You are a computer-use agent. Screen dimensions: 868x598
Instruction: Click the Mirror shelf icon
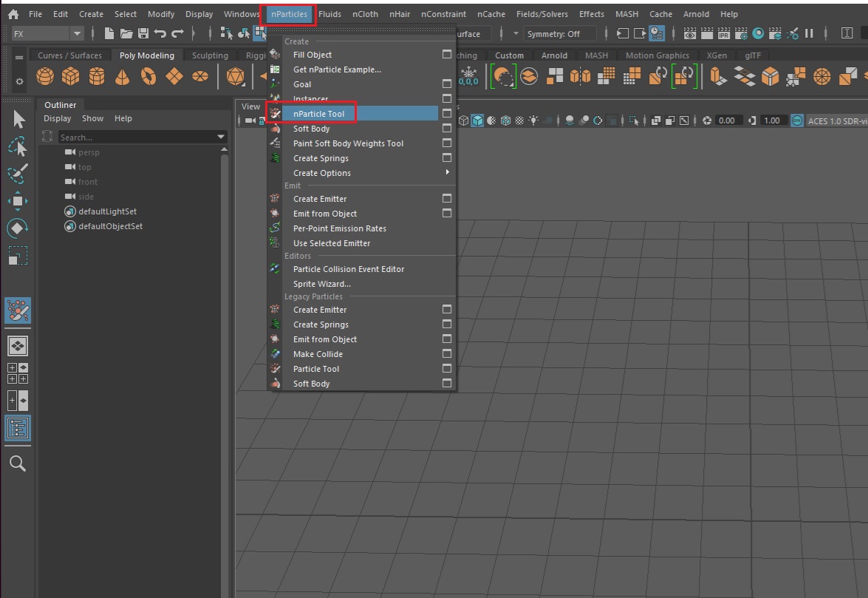pyautogui.click(x=580, y=76)
